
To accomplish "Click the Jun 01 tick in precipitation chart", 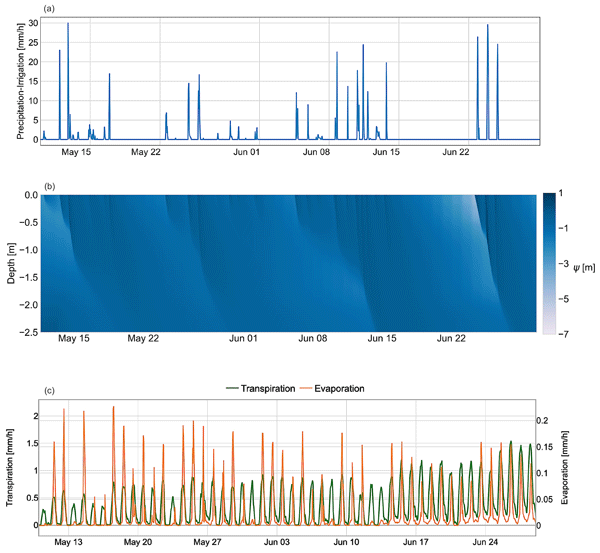I will 246,152.
